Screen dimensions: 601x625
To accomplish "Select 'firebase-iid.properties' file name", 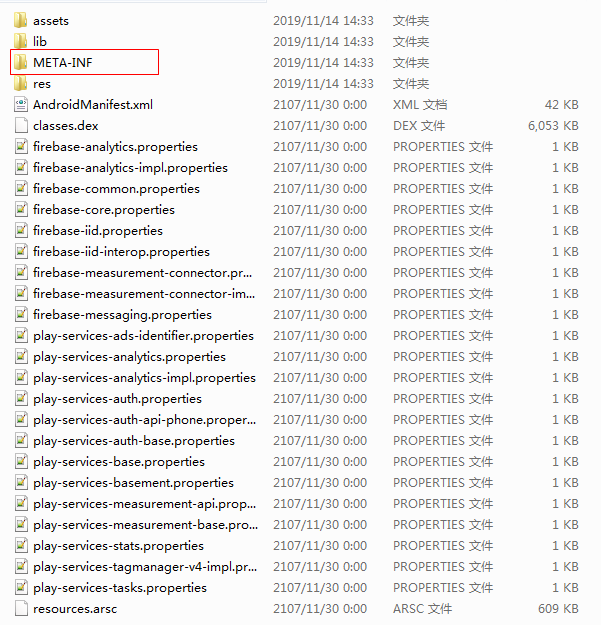I will pyautogui.click(x=98, y=231).
